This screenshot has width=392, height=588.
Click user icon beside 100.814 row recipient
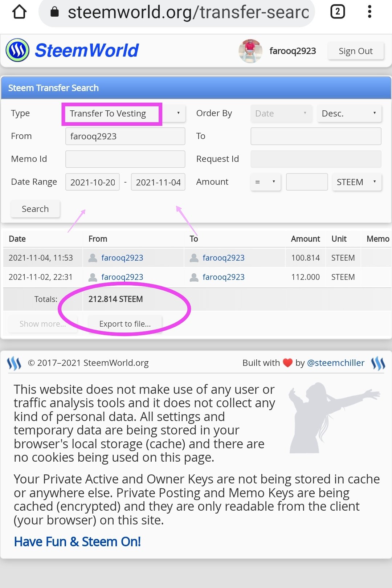tap(194, 258)
